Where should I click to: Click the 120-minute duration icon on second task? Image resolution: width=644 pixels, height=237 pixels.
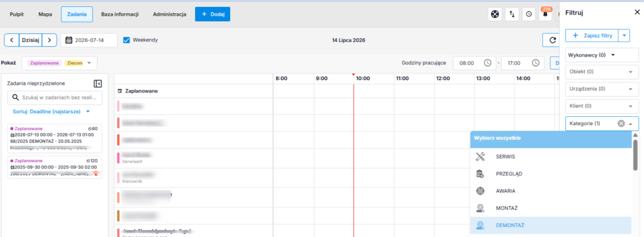[88, 161]
